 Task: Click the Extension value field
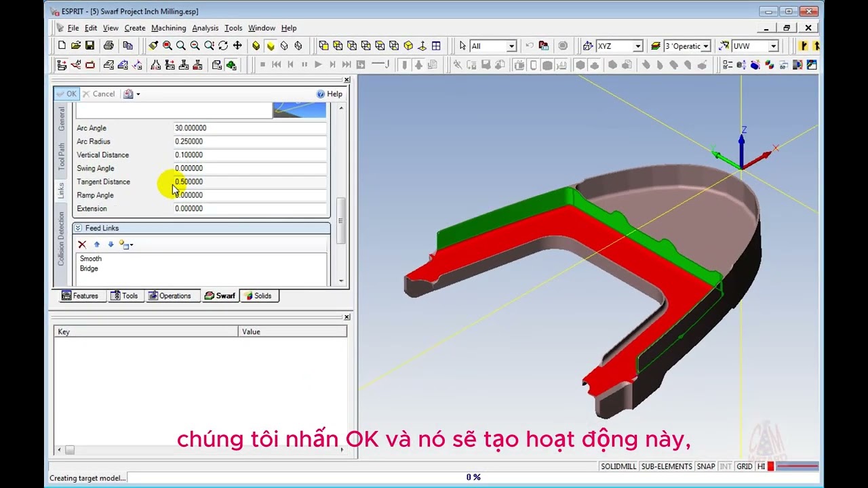pos(250,208)
